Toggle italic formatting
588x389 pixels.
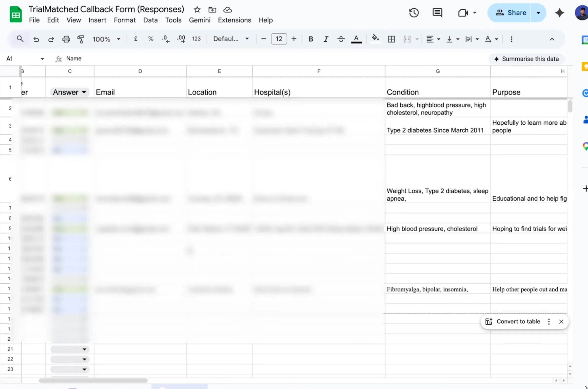[x=326, y=39]
